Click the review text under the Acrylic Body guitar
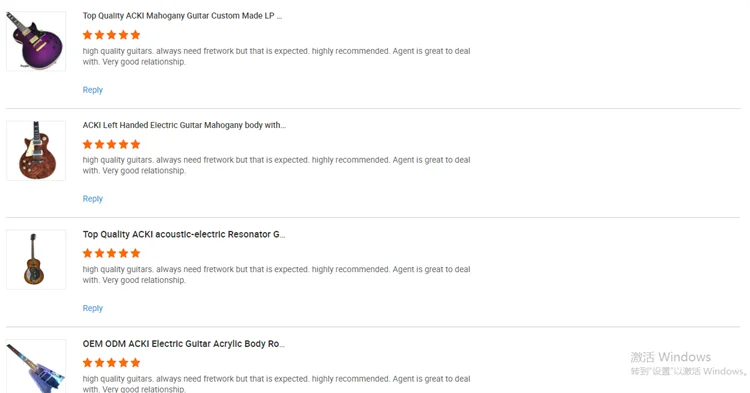 [x=276, y=384]
